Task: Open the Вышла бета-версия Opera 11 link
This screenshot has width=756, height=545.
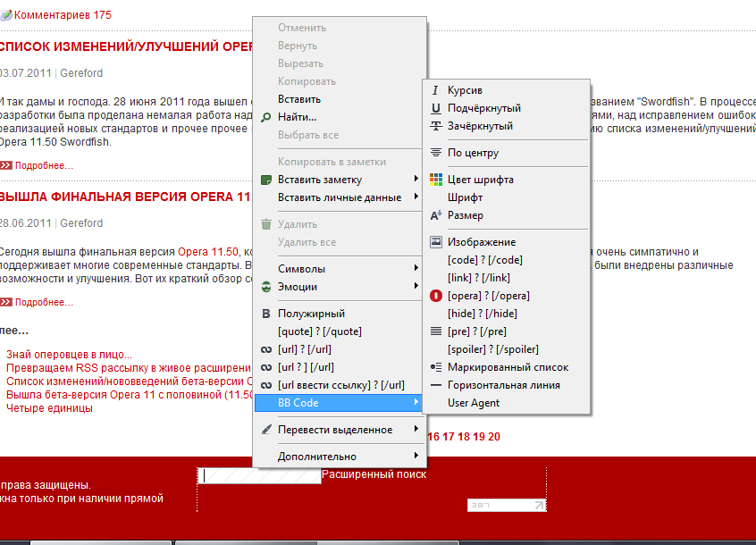Action: point(130,395)
